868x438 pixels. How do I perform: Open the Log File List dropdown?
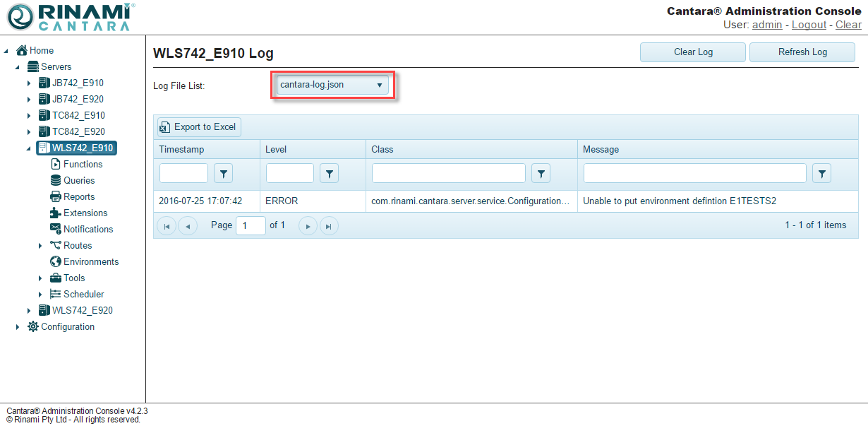point(332,85)
